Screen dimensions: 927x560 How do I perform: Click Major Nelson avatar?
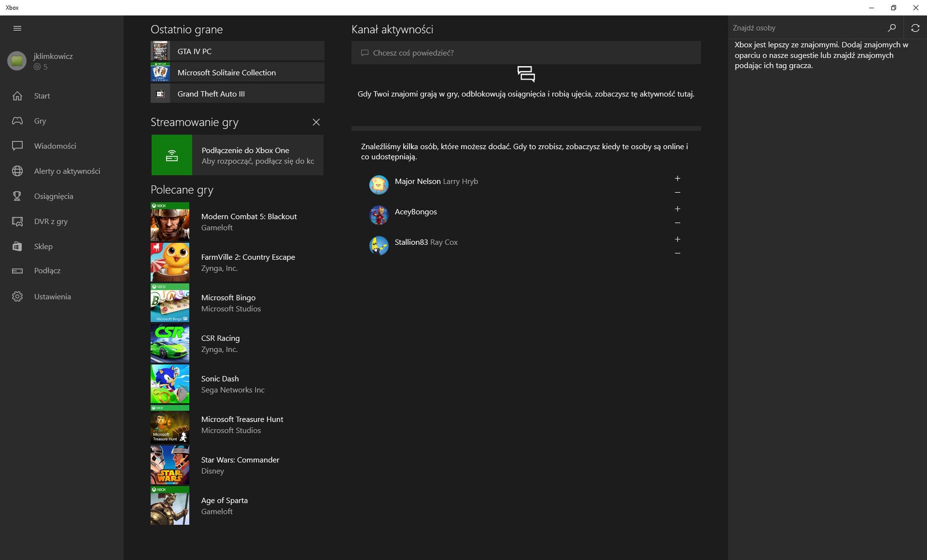pos(379,185)
